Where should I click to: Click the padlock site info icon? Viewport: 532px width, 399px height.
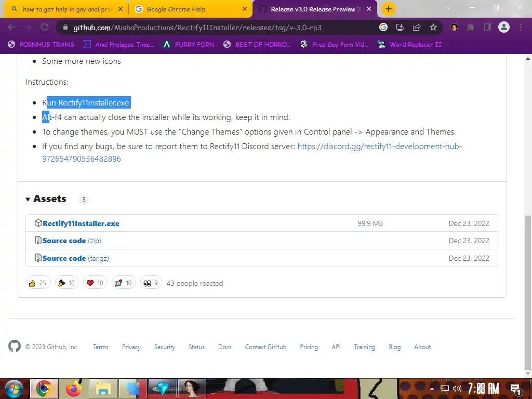pos(65,28)
